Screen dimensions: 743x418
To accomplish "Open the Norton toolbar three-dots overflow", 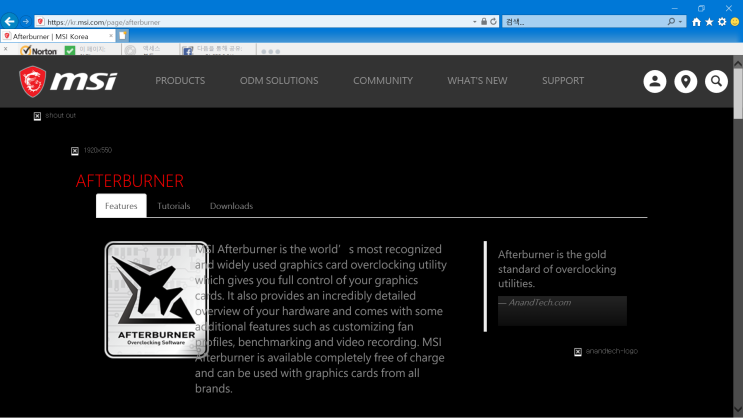I will point(271,51).
